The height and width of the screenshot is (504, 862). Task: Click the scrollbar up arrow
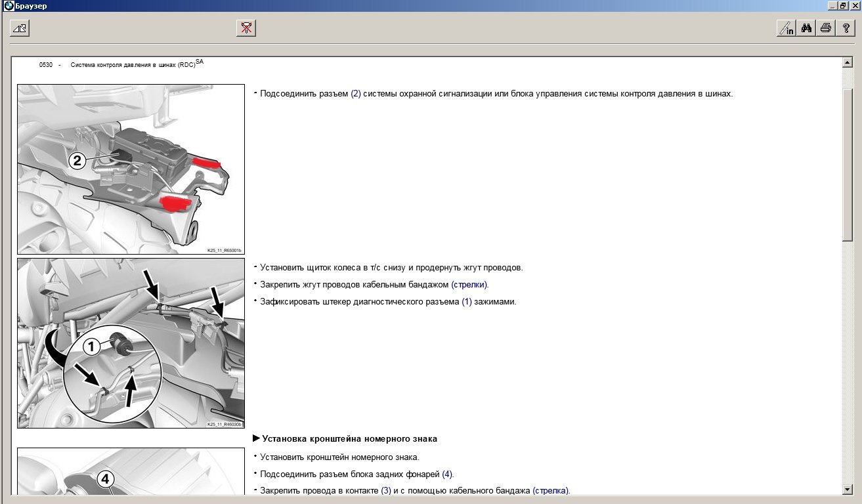pos(847,62)
